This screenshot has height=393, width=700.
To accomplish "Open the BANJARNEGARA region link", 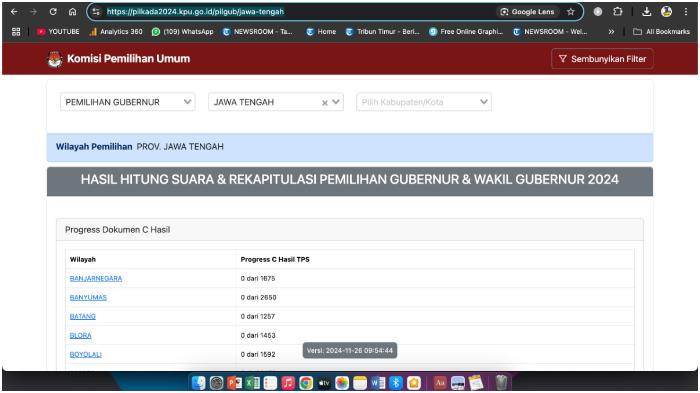I will 96,279.
